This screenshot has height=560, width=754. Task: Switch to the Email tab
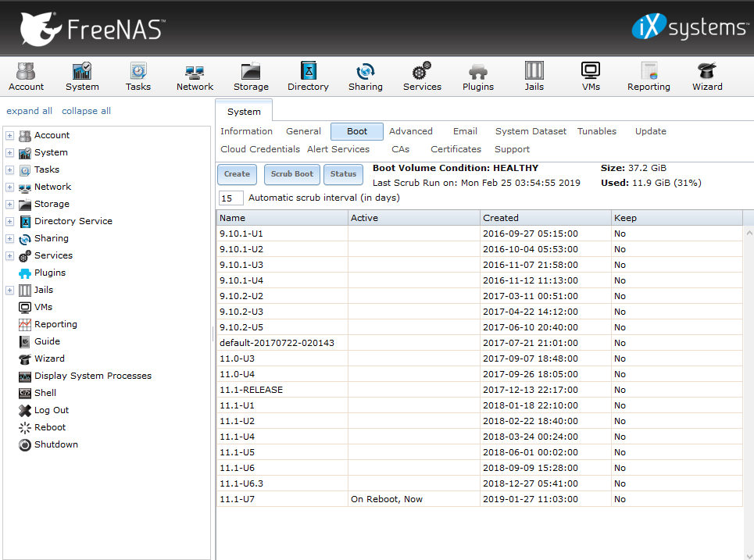[x=465, y=131]
